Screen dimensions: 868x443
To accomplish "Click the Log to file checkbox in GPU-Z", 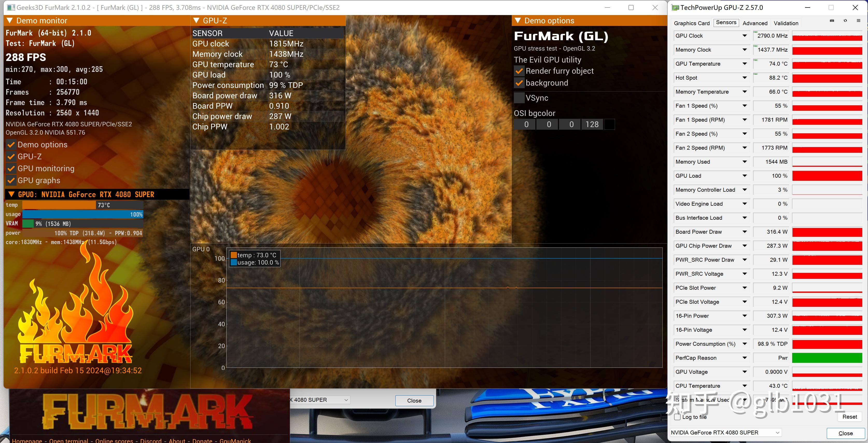I will tap(678, 415).
